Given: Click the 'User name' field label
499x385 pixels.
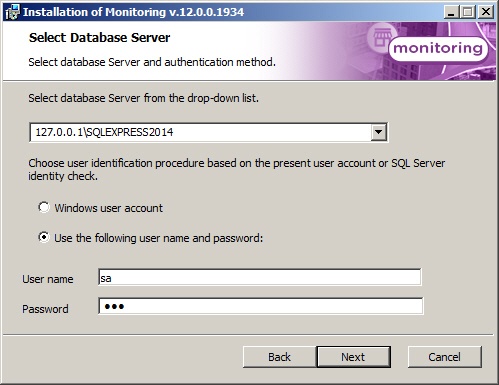Looking at the screenshot, I should pos(48,279).
